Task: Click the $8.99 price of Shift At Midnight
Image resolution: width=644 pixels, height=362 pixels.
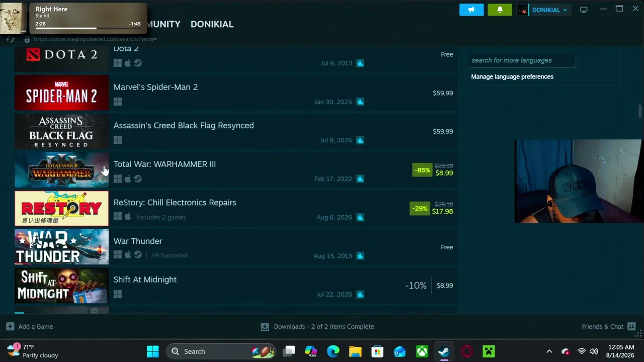Action: tap(445, 286)
